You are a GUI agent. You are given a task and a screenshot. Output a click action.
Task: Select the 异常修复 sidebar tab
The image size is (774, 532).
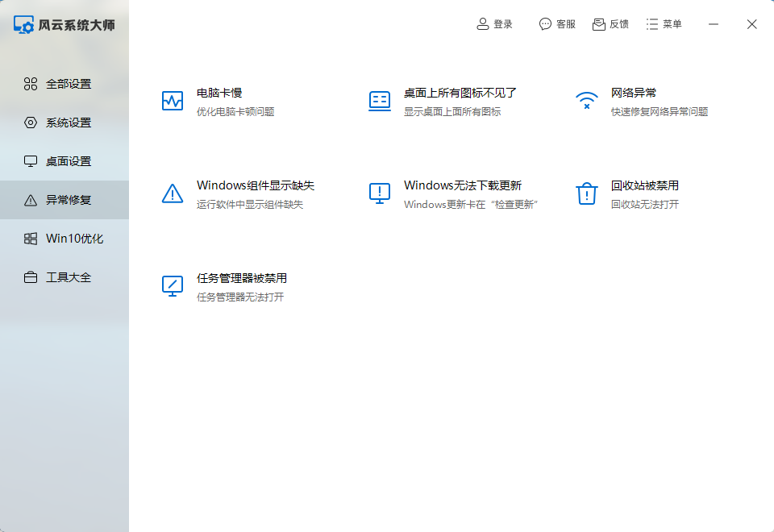point(64,200)
